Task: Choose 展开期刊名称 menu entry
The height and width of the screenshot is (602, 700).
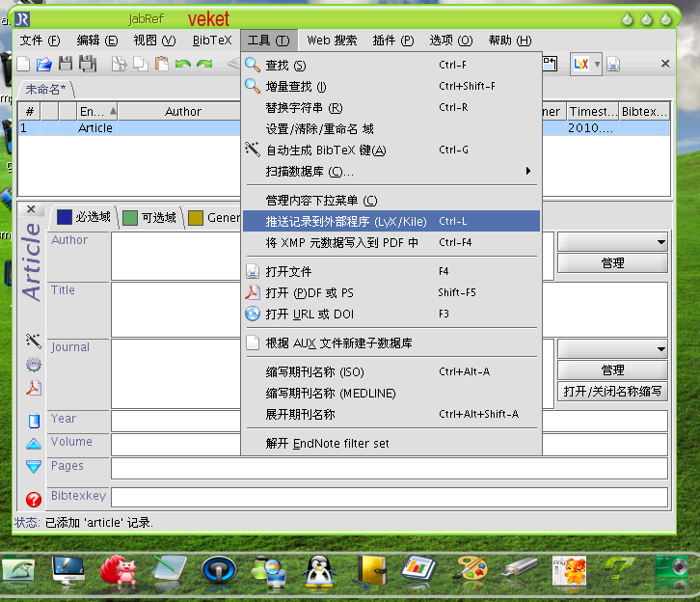Action: pos(391,415)
